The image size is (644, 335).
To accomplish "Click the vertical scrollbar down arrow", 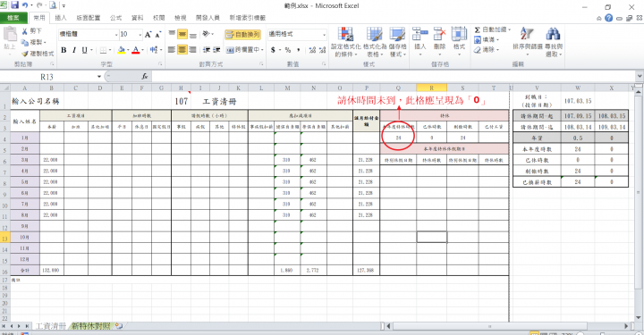I will [x=639, y=317].
